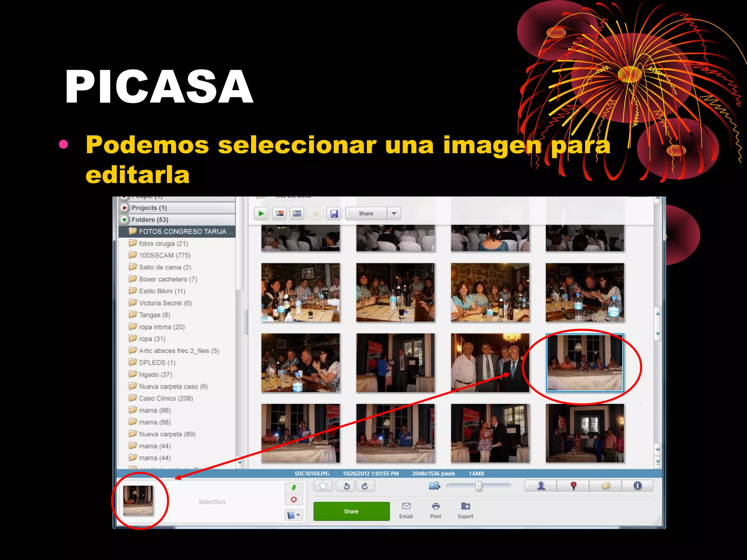
Task: Click the thumbnail zoom magnifier icon
Action: coord(434,486)
